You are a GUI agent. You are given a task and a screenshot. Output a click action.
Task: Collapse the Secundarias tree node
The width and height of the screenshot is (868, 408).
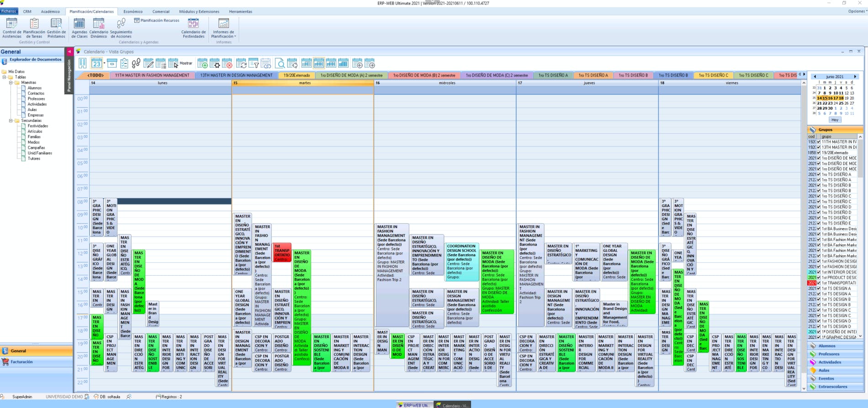(x=11, y=120)
